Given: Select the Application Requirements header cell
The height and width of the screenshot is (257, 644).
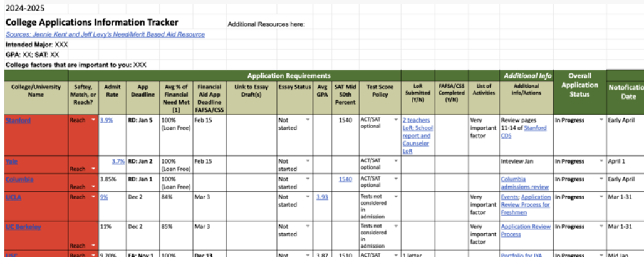Looking at the screenshot, I should (x=289, y=75).
